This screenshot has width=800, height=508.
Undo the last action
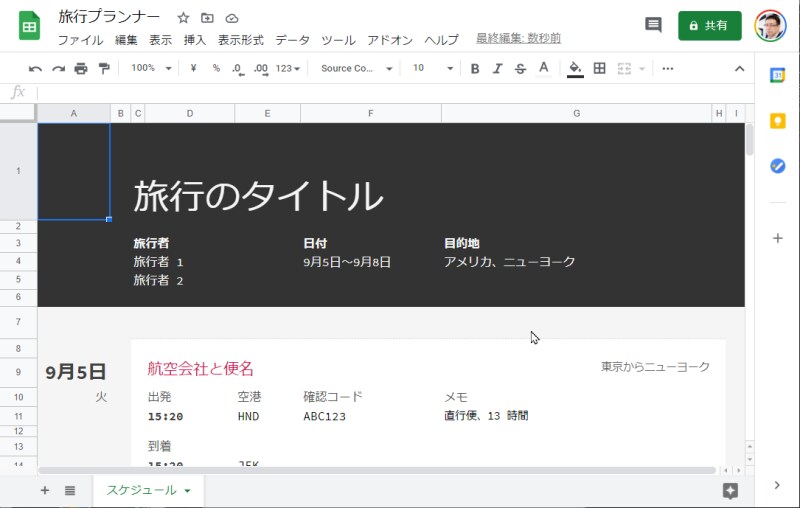[x=35, y=68]
